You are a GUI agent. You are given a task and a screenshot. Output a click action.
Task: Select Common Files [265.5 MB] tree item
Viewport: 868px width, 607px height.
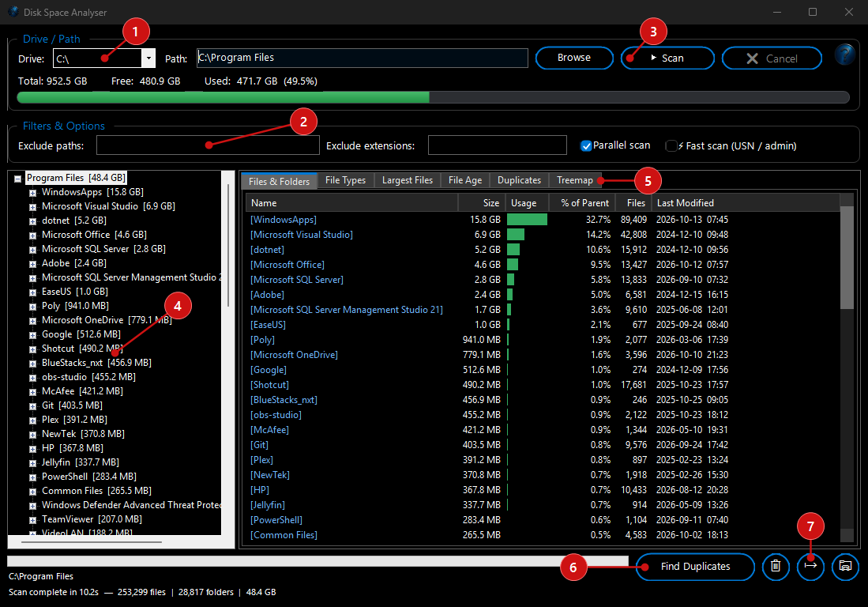97,491
